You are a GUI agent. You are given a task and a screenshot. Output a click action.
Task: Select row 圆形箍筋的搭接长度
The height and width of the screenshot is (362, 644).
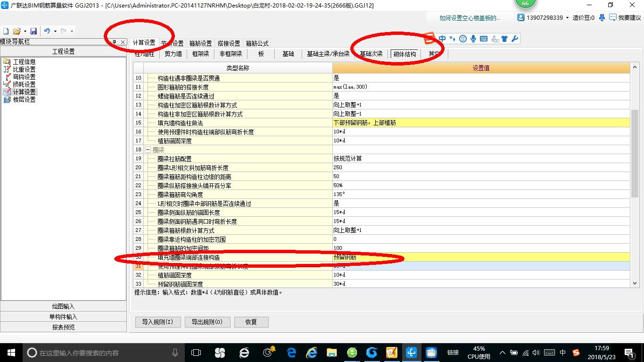click(382, 87)
